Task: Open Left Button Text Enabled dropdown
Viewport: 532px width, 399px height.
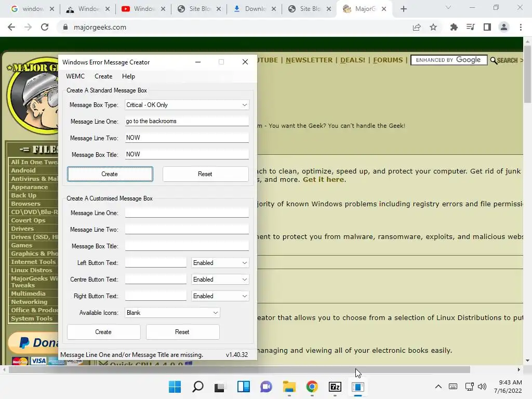Action: [220, 263]
